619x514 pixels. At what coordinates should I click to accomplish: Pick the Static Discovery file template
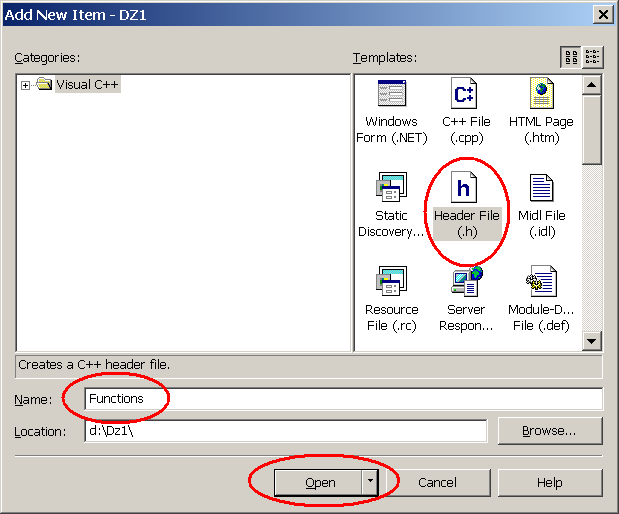(x=391, y=205)
